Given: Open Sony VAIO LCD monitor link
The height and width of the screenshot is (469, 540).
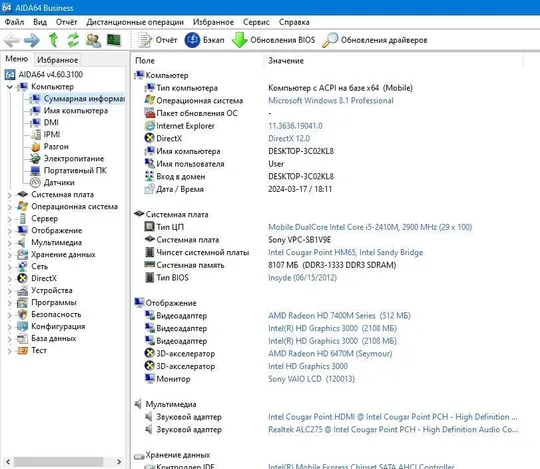Looking at the screenshot, I should (311, 379).
